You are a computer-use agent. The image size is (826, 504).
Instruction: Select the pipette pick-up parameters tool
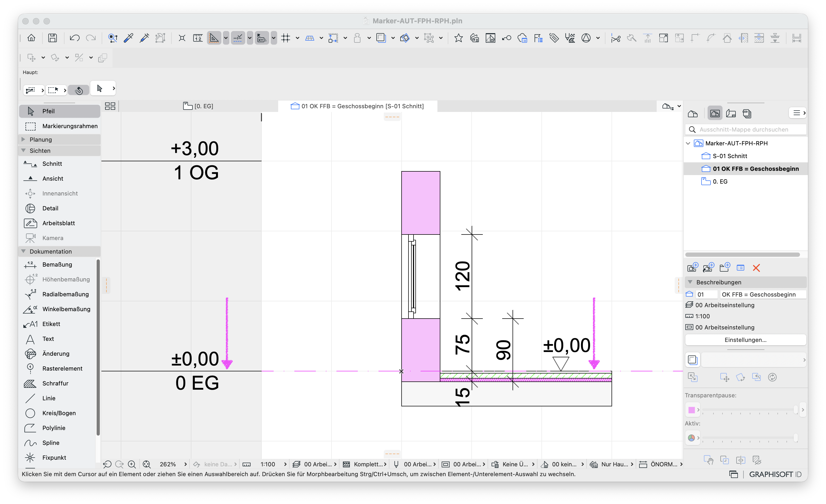tap(128, 38)
